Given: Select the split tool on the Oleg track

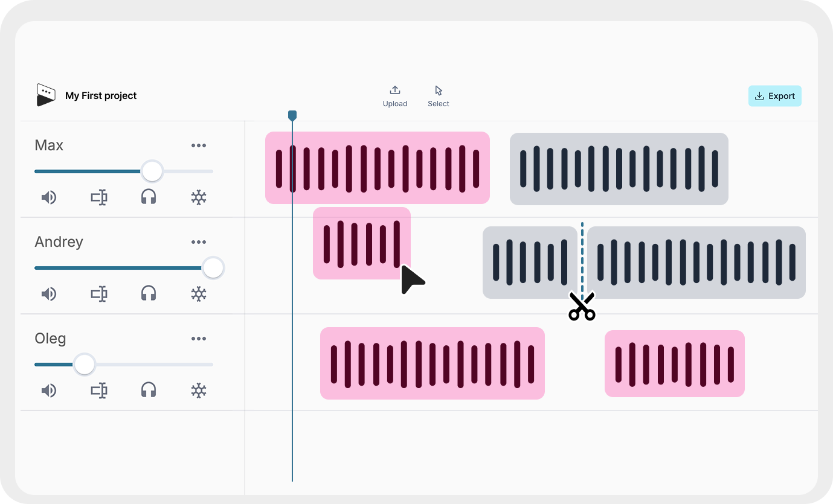Looking at the screenshot, I should pyautogui.click(x=99, y=391).
